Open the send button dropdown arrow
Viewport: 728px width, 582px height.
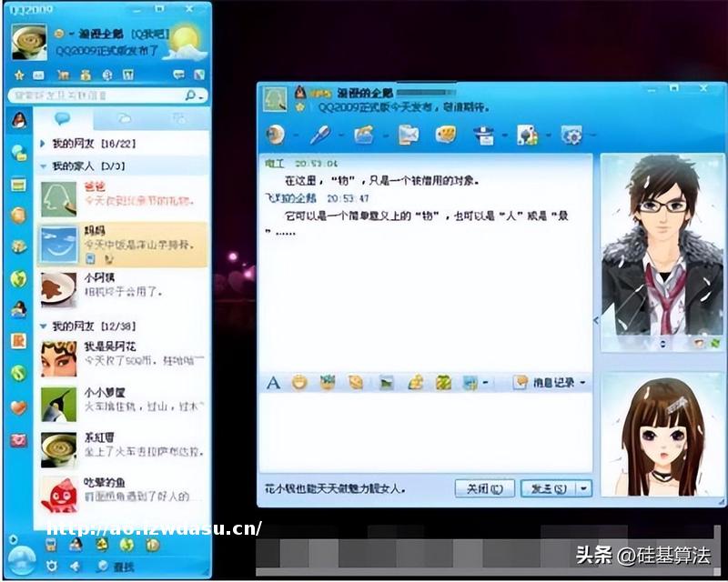click(582, 488)
